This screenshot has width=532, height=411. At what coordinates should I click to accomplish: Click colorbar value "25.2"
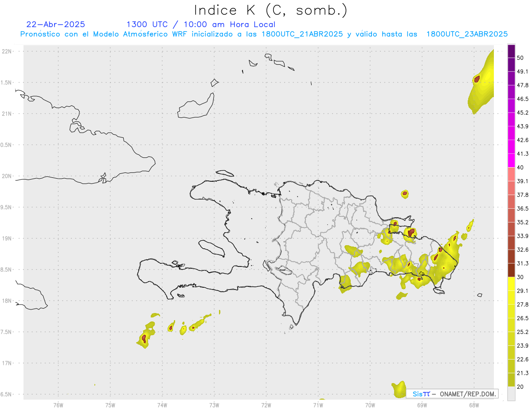[523, 332]
